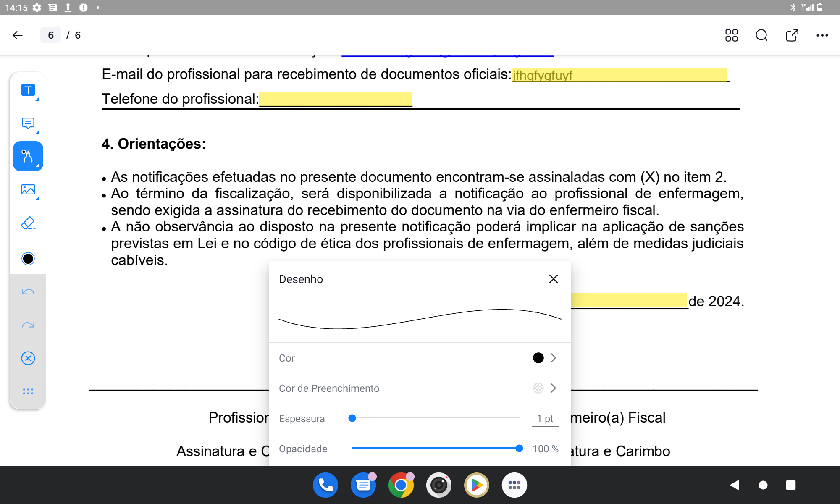Open the document search
Viewport: 840px width, 504px height.
coord(761,35)
